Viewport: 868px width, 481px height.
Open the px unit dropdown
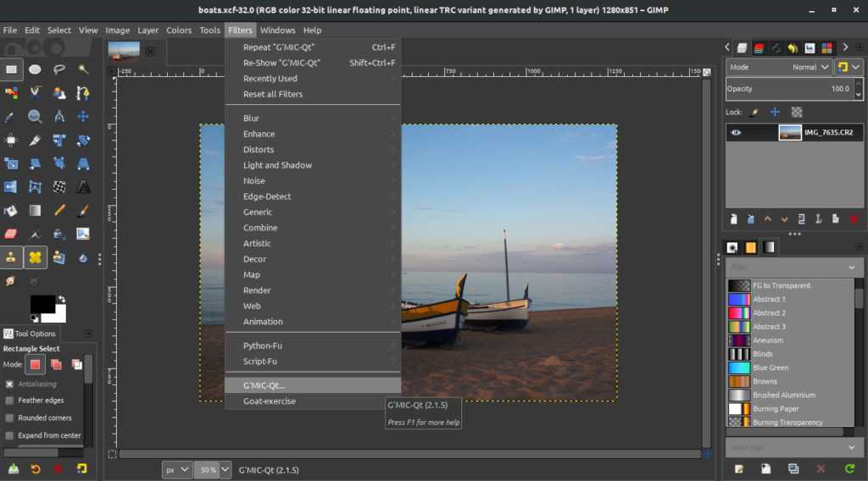click(176, 469)
